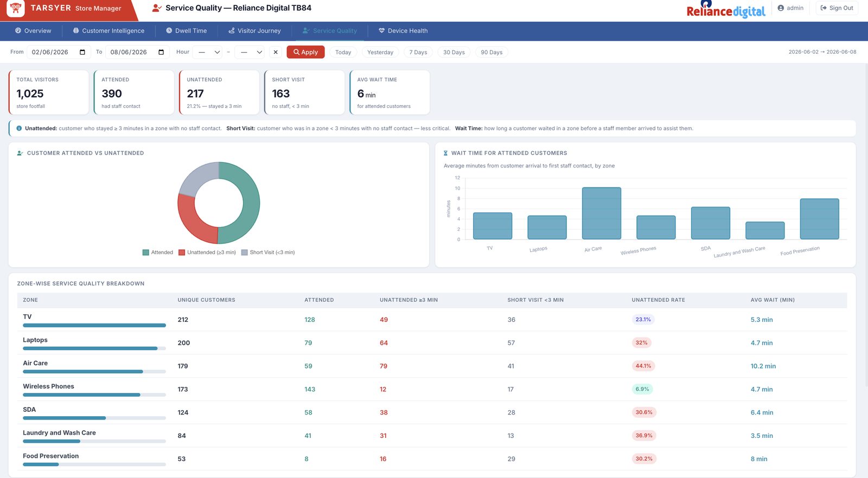Click the Unique Customers column header
868x478 pixels.
(x=206, y=300)
